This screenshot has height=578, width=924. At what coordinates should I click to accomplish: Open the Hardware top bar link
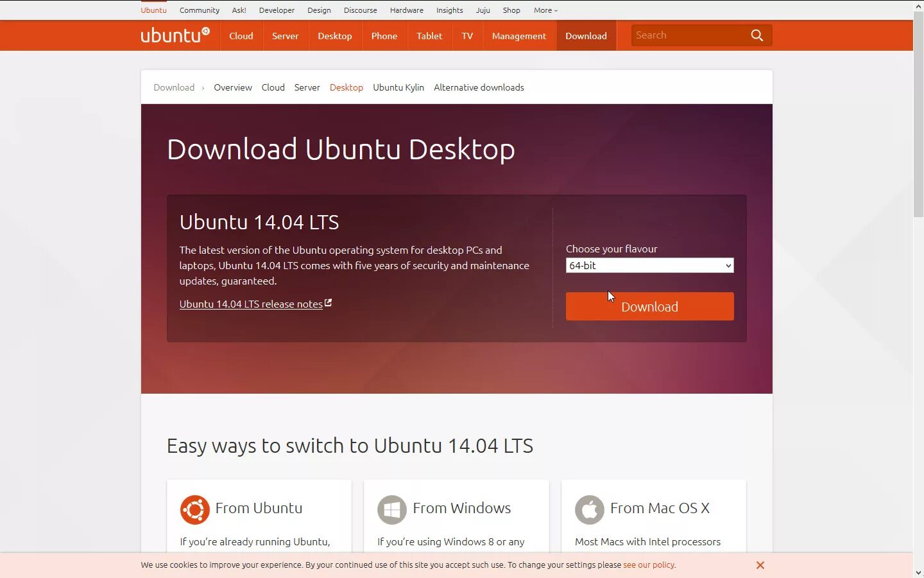(407, 10)
